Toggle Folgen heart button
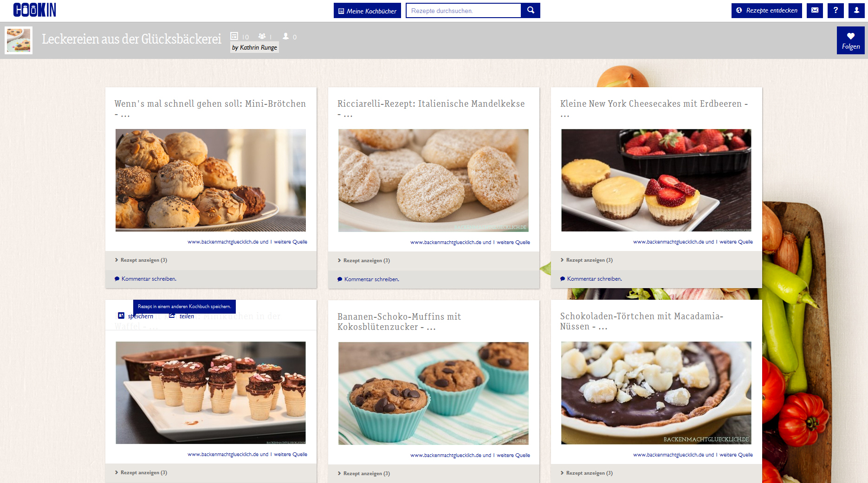Viewport: 868px width, 483px height. tap(850, 40)
